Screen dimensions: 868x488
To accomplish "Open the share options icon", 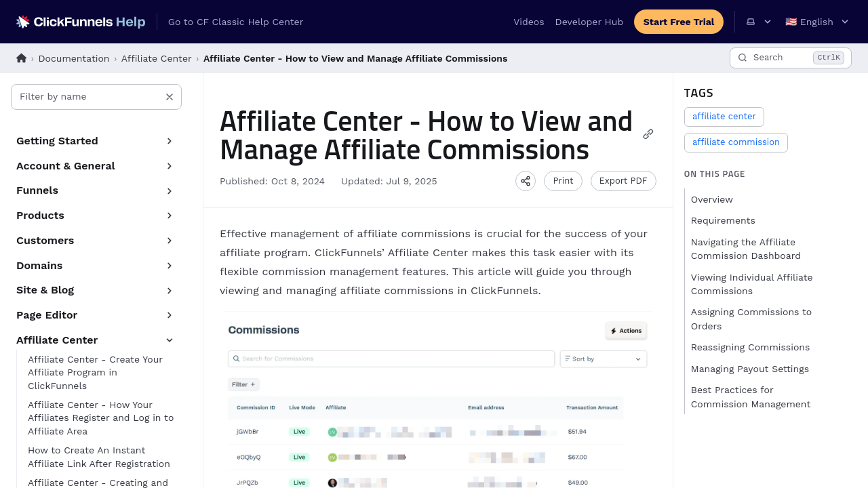I will tap(526, 181).
